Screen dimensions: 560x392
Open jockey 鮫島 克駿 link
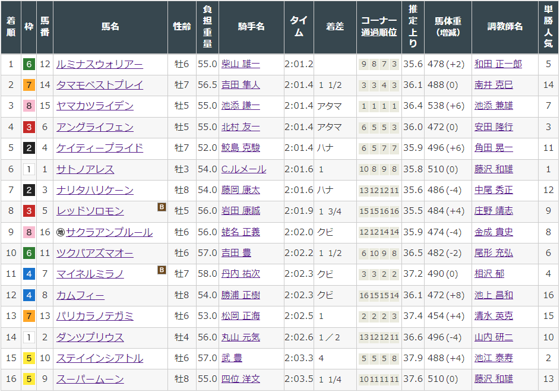pos(241,148)
